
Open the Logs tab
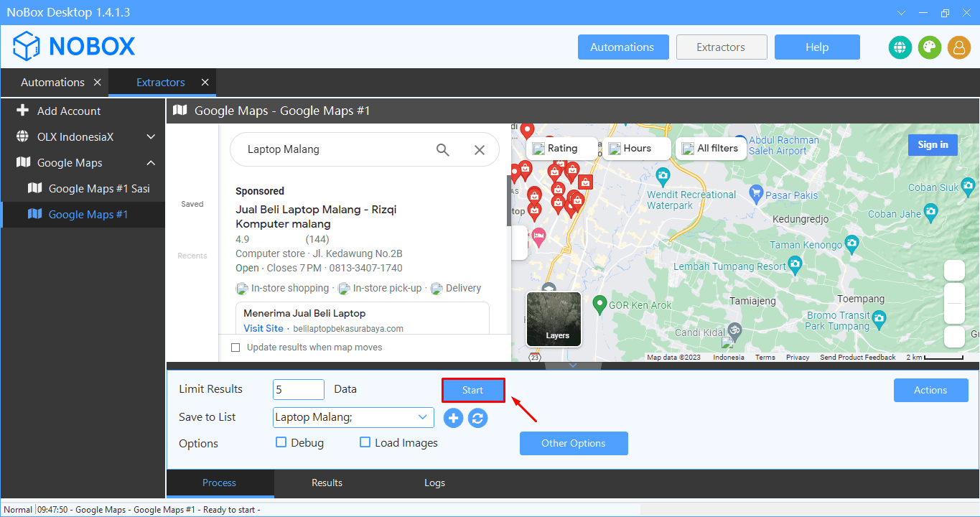(434, 483)
